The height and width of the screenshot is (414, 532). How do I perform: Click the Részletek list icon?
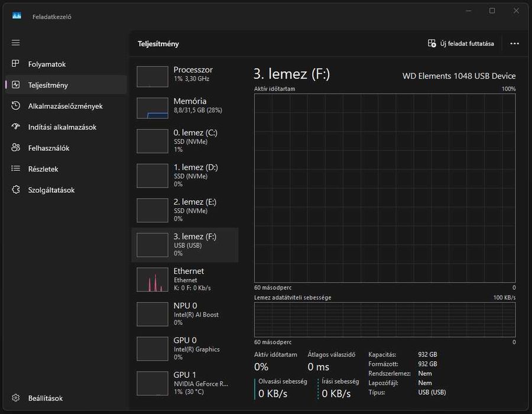[x=15, y=169]
